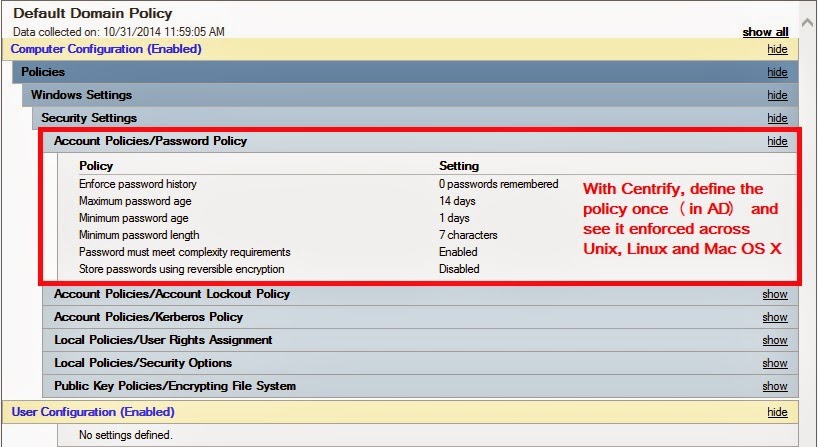Select the Security Settings header
The image size is (818, 447).
click(415, 118)
